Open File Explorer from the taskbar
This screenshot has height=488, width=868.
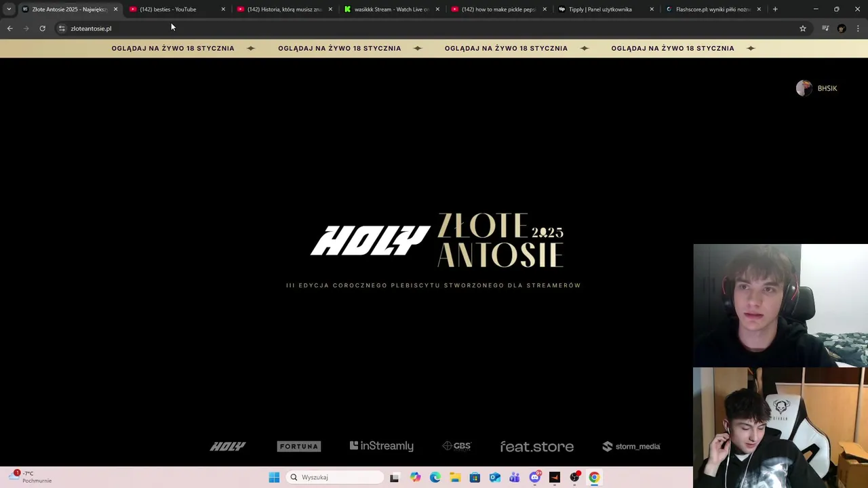[x=455, y=477]
